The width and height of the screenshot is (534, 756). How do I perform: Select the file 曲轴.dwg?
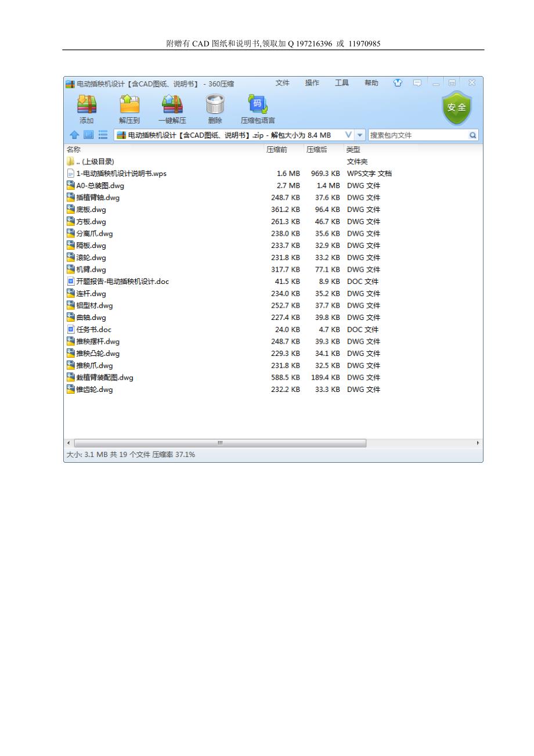[x=91, y=317]
